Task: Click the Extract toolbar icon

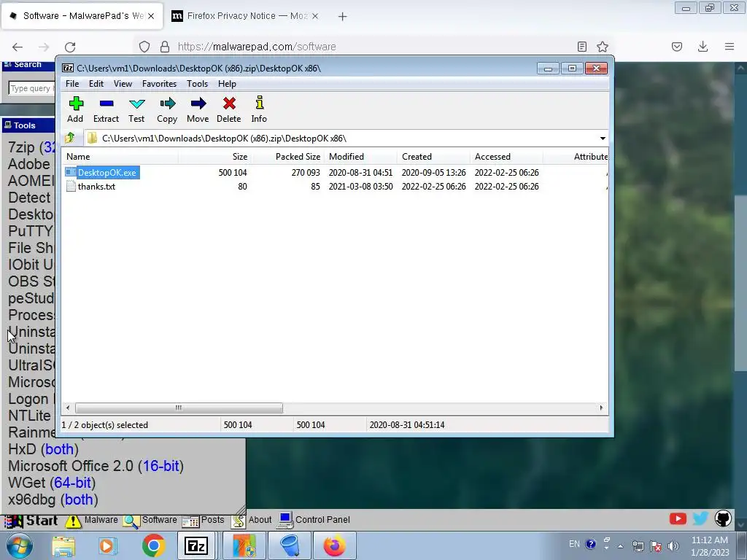Action: 106,109
